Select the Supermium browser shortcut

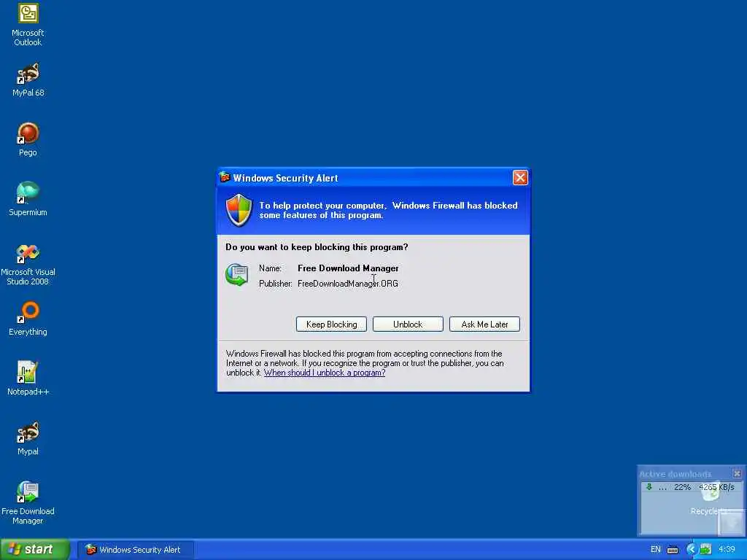click(28, 200)
